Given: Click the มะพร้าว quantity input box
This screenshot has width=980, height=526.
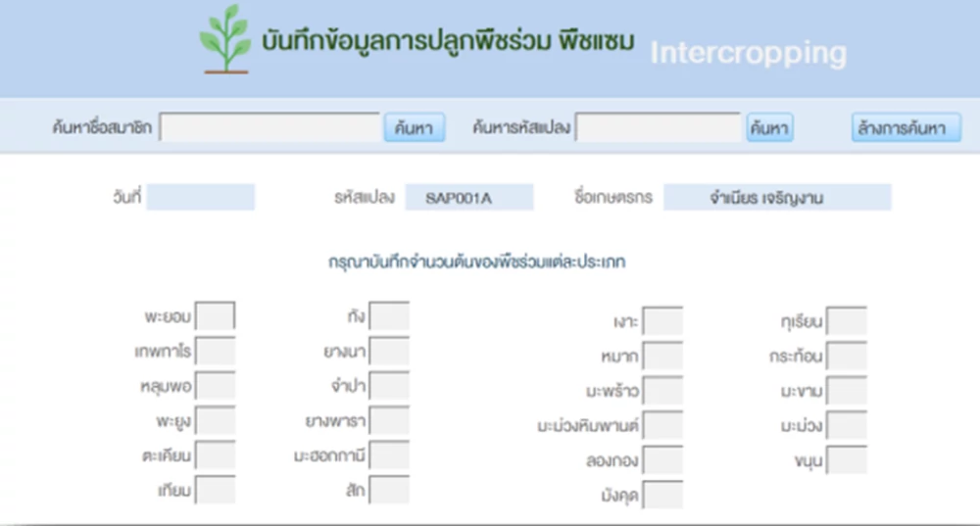Looking at the screenshot, I should tap(662, 391).
